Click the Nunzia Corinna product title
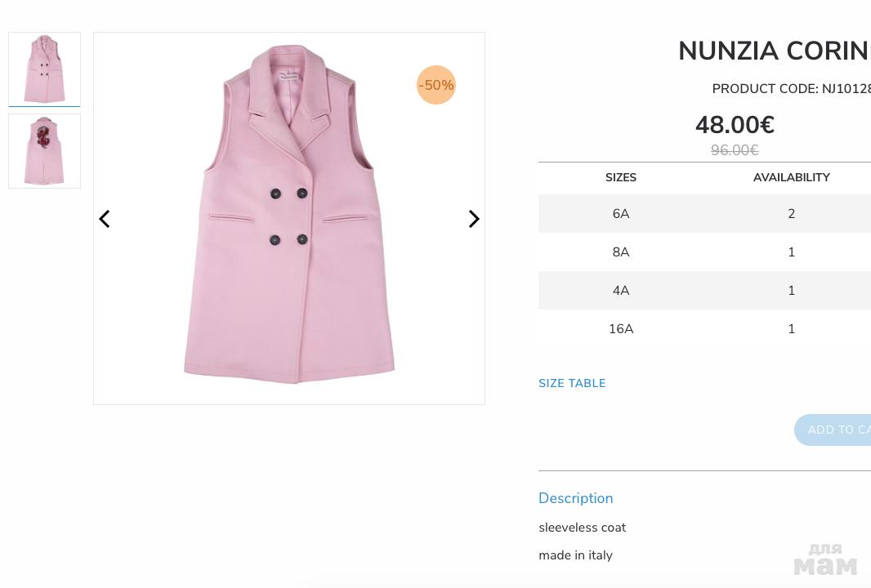Screen dimensions: 871x588 [774, 51]
